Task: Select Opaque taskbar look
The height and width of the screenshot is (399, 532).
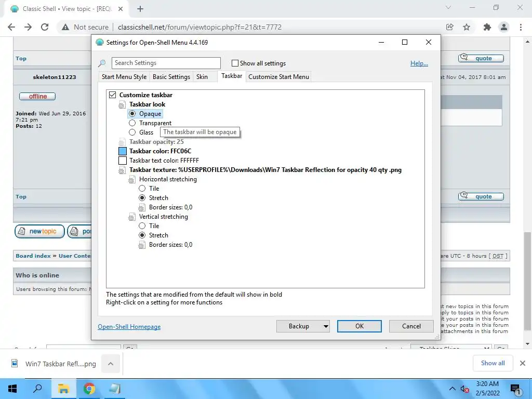Action: click(x=132, y=114)
